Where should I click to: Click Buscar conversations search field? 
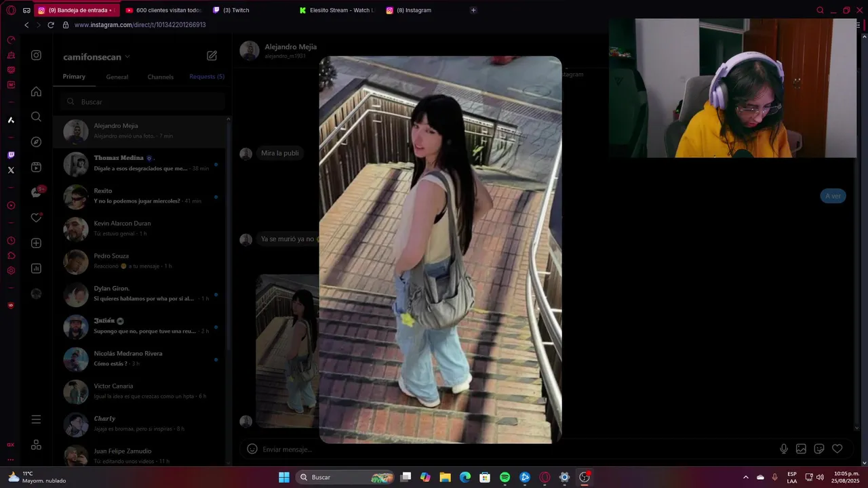pyautogui.click(x=142, y=102)
